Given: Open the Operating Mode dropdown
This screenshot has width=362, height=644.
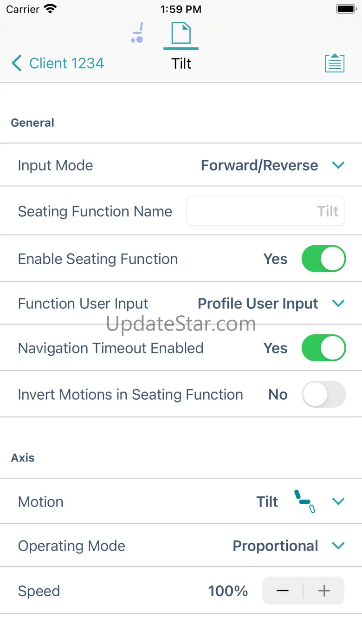Looking at the screenshot, I should [x=338, y=546].
